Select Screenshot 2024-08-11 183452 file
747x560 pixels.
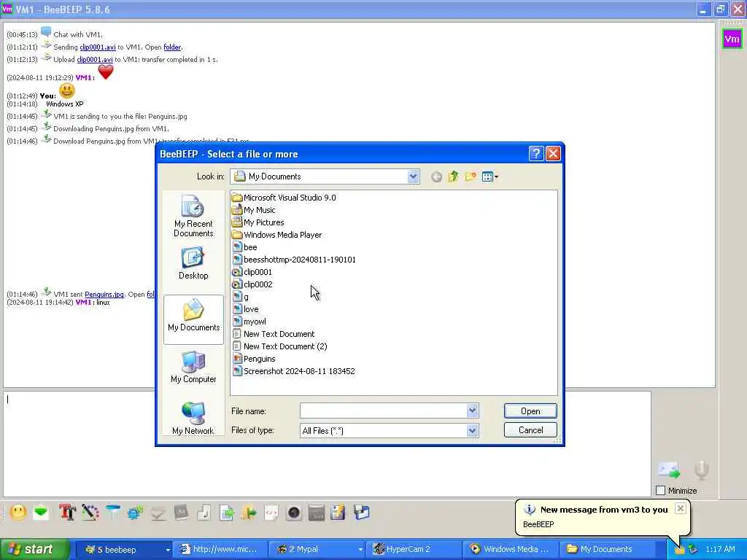pos(293,371)
